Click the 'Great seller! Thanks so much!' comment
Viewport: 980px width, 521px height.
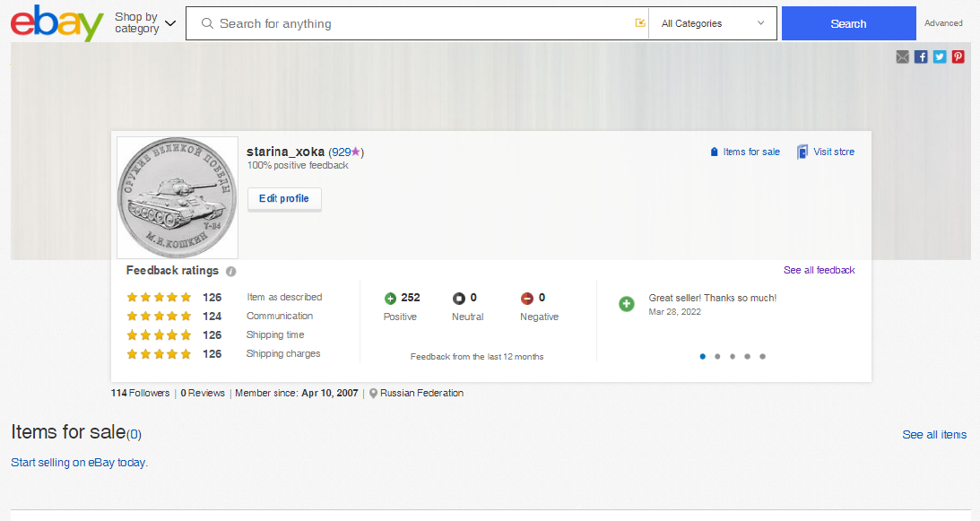[x=713, y=298]
